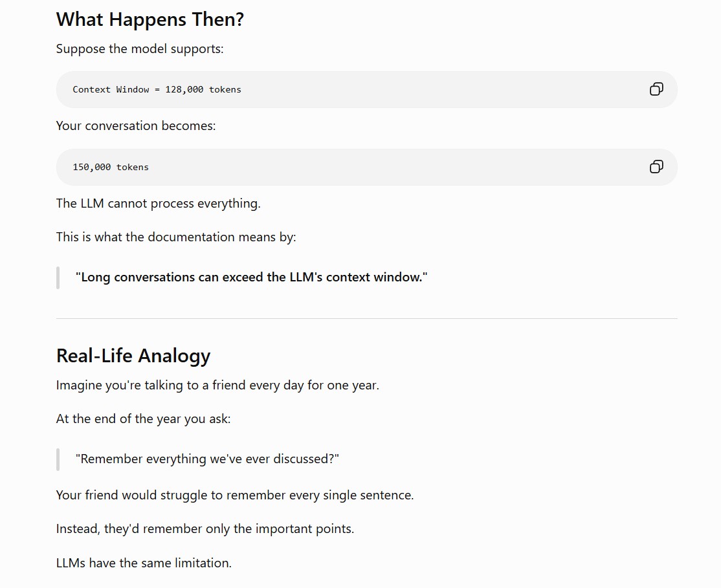This screenshot has width=721, height=588.
Task: Click "At the end of the year you ask:"
Action: click(x=144, y=419)
